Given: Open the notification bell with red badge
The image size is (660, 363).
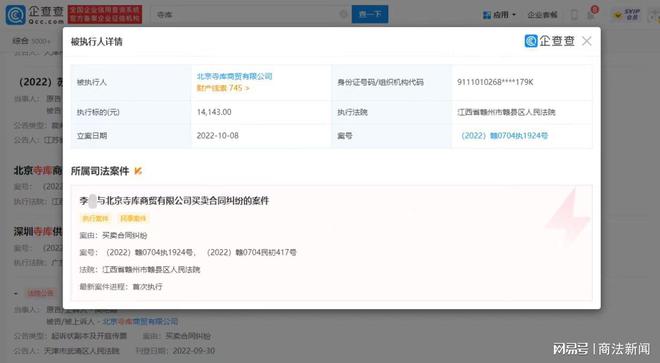Looking at the screenshot, I should [x=592, y=13].
